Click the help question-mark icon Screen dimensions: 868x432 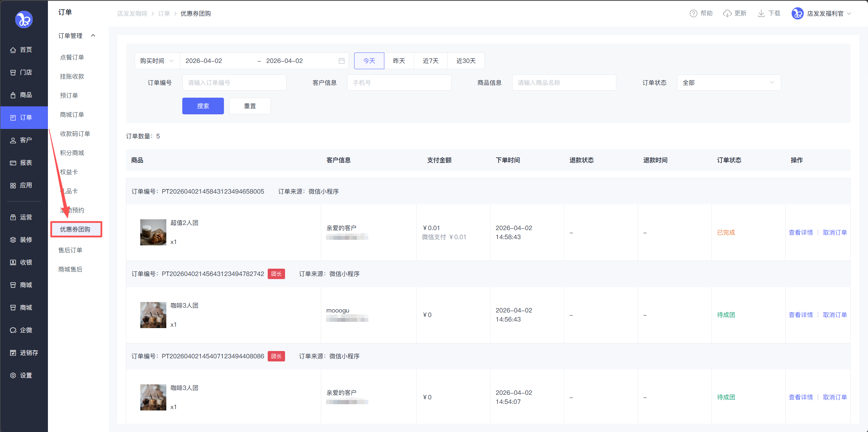click(x=693, y=14)
